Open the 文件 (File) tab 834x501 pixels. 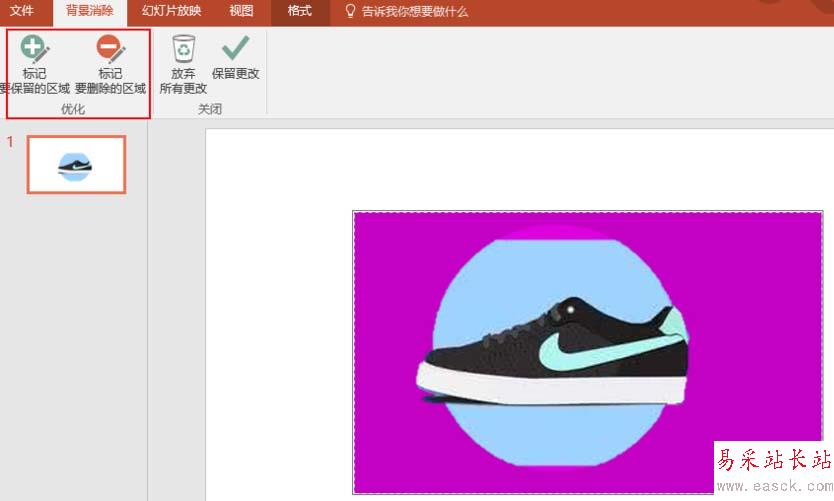pos(22,11)
